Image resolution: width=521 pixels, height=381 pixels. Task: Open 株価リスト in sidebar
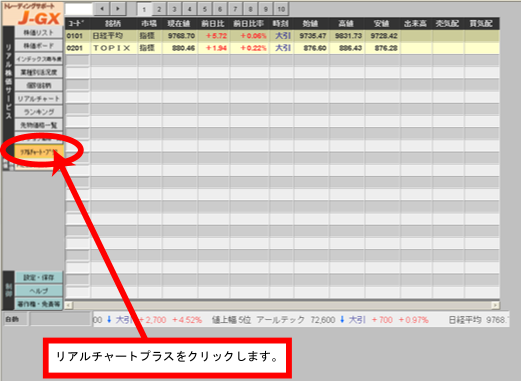(39, 33)
